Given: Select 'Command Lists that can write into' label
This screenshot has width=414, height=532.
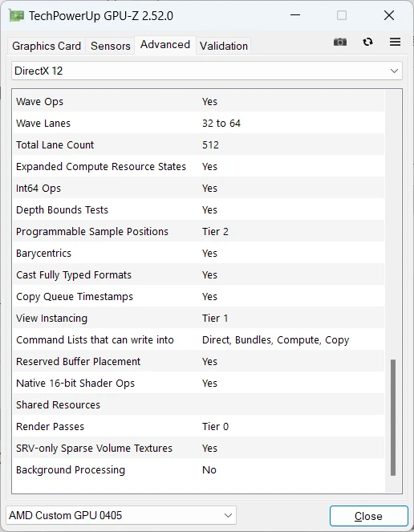Looking at the screenshot, I should [95, 340].
